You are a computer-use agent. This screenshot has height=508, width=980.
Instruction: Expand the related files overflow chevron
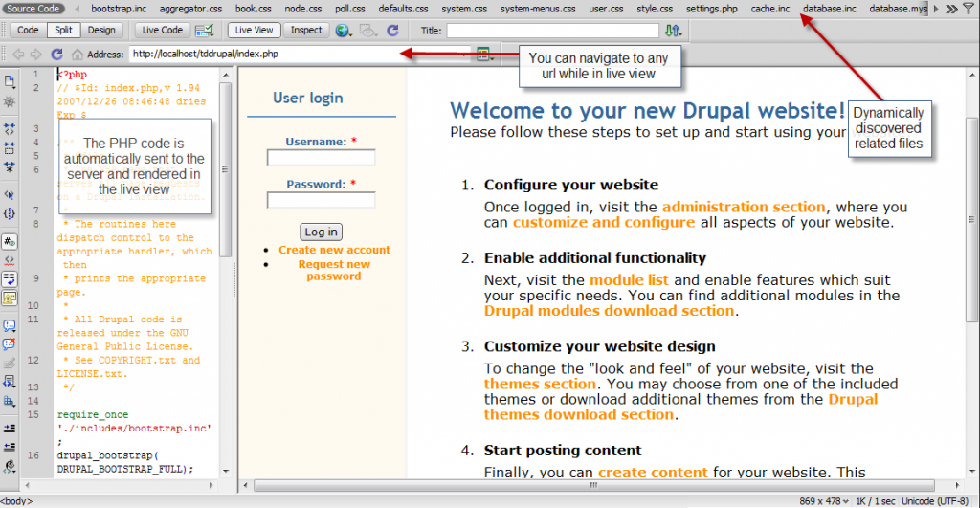pyautogui.click(x=950, y=9)
